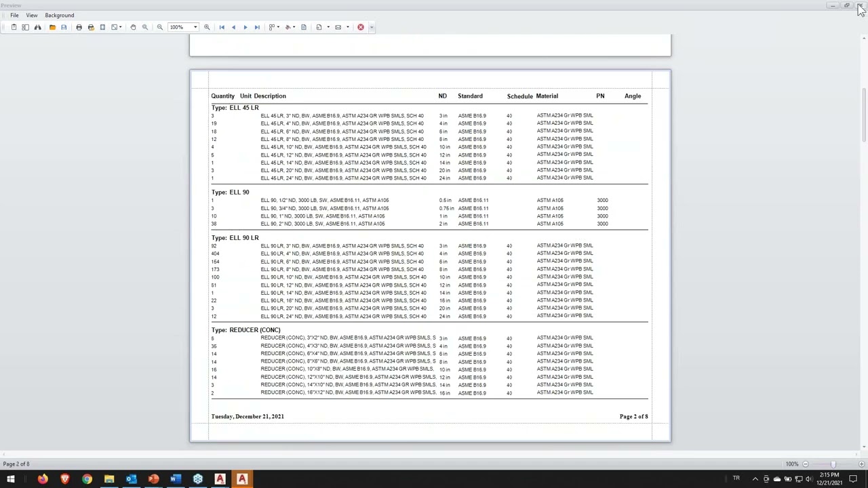The image size is (868, 488).
Task: Open Word from the taskbar
Action: pos(175,479)
